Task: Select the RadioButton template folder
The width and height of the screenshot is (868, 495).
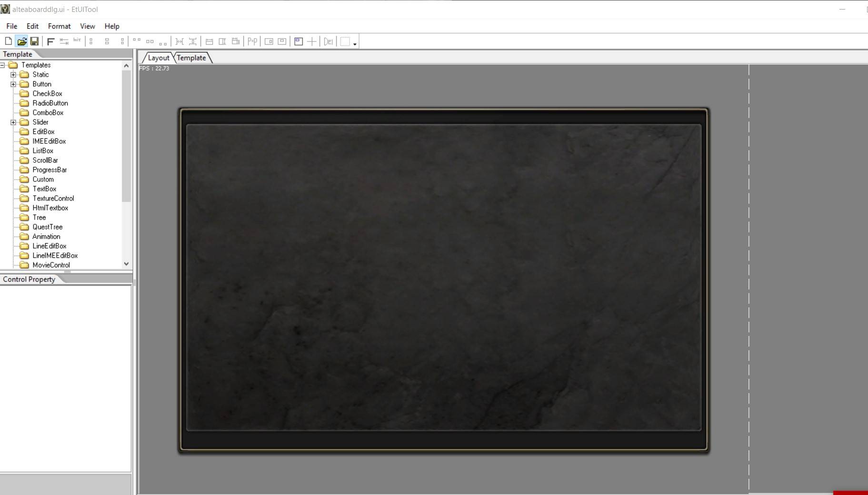Action: tap(50, 103)
